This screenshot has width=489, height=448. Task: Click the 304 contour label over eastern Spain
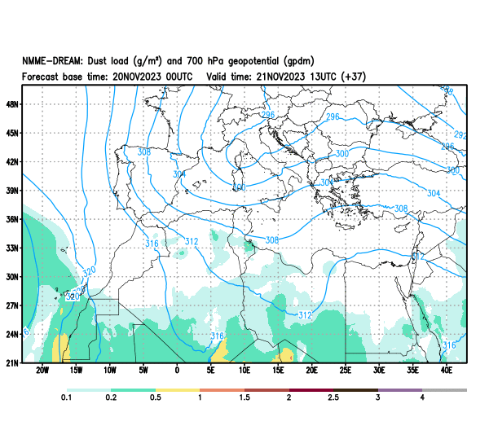pos(179,174)
